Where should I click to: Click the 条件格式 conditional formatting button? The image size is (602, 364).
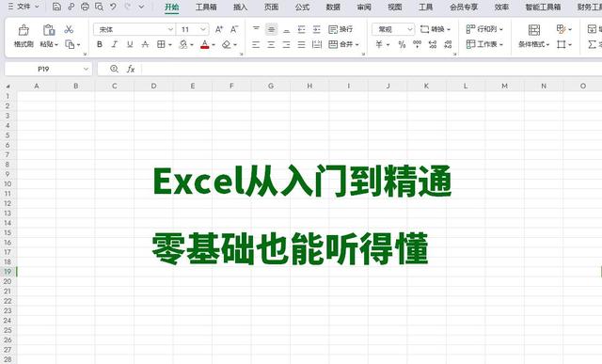[x=533, y=36]
